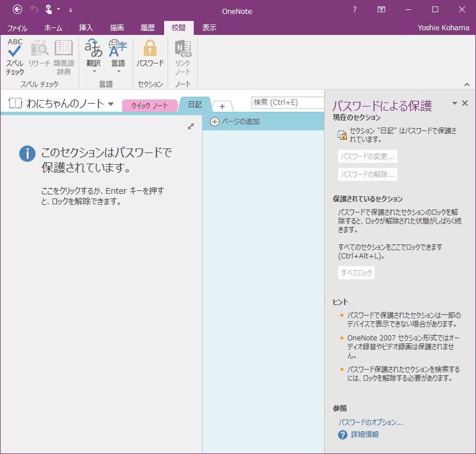The height and width of the screenshot is (454, 476).
Task: Click the unlock instruction text with Enter キー
Action: [102, 196]
